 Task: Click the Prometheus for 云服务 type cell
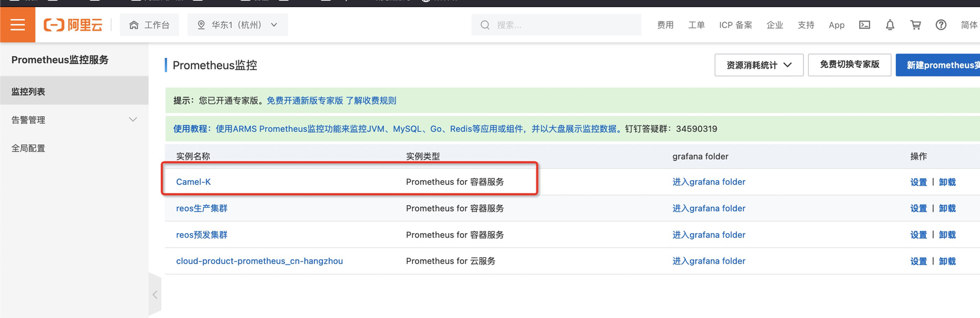(451, 261)
